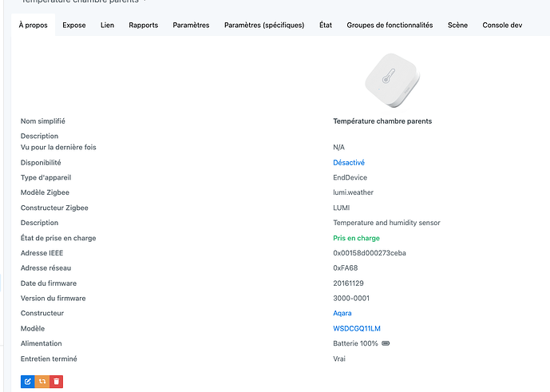Switch to the État tab
The width and height of the screenshot is (550, 392).
pos(326,26)
